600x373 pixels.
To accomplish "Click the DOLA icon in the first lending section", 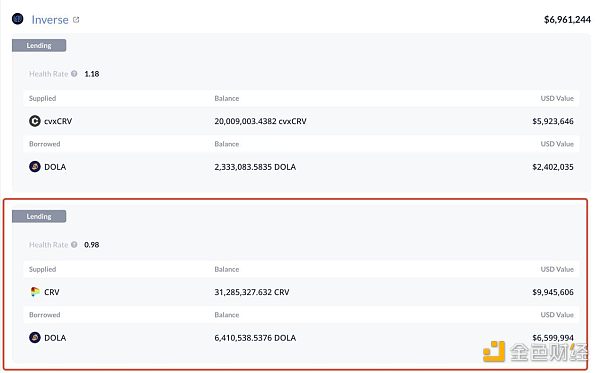I will click(35, 167).
